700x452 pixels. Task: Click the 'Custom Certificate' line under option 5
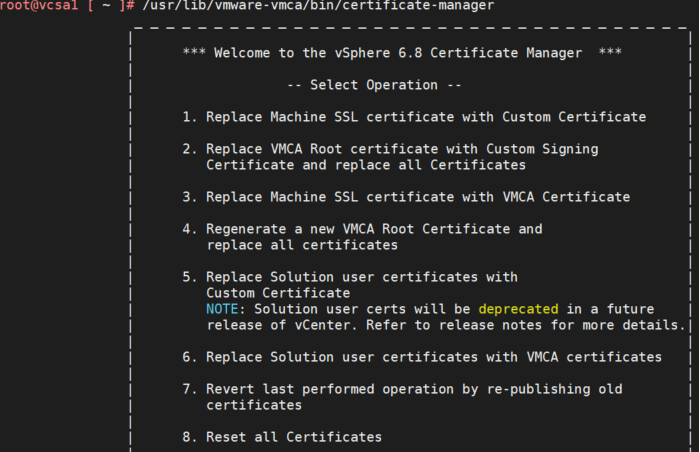[278, 293]
